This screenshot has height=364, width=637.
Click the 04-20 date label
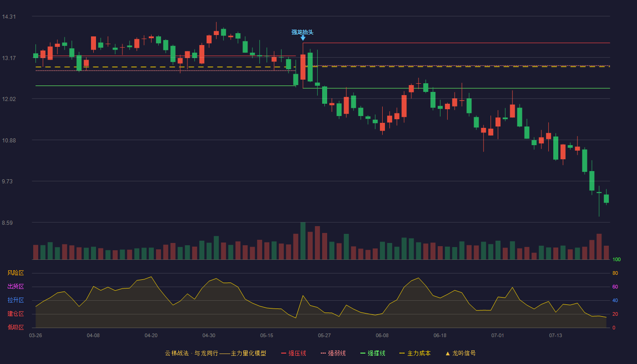coord(151,335)
